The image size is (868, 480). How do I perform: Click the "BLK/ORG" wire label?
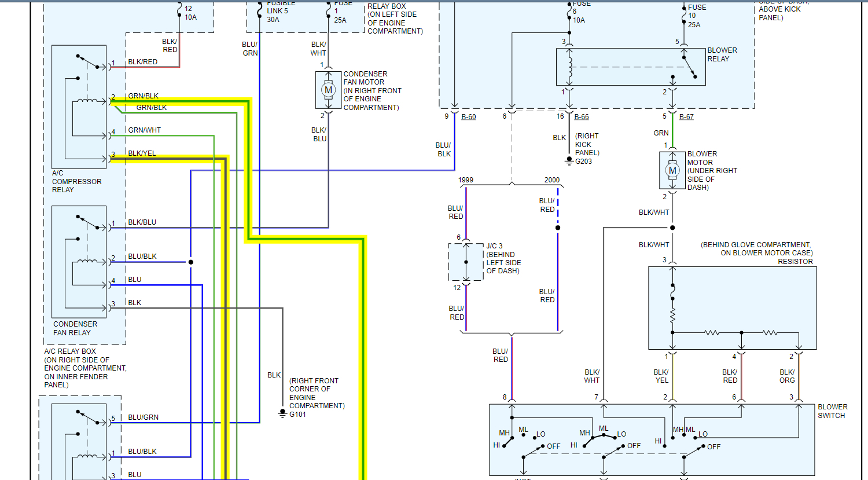787,376
